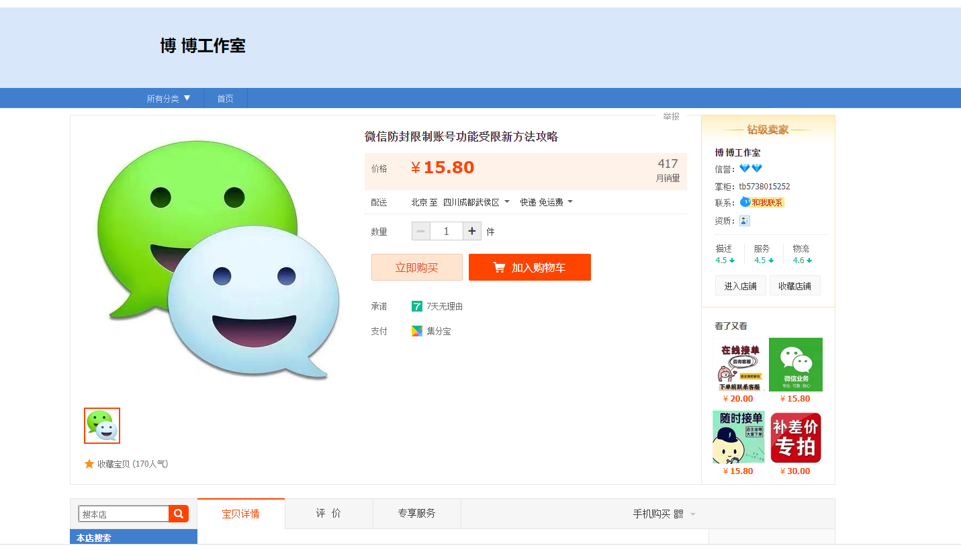Expand the 四川成都武侯区 destination dropdown
The width and height of the screenshot is (961, 560).
pyautogui.click(x=476, y=202)
